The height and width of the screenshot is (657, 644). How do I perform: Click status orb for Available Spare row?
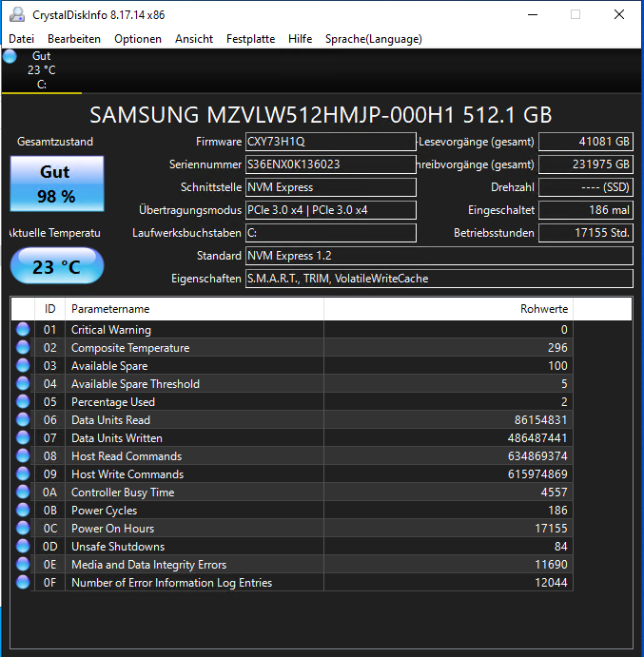click(23, 365)
